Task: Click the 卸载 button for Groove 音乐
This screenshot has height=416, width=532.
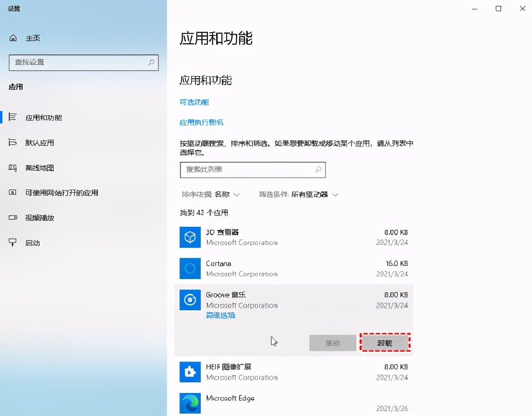Action: (x=385, y=343)
